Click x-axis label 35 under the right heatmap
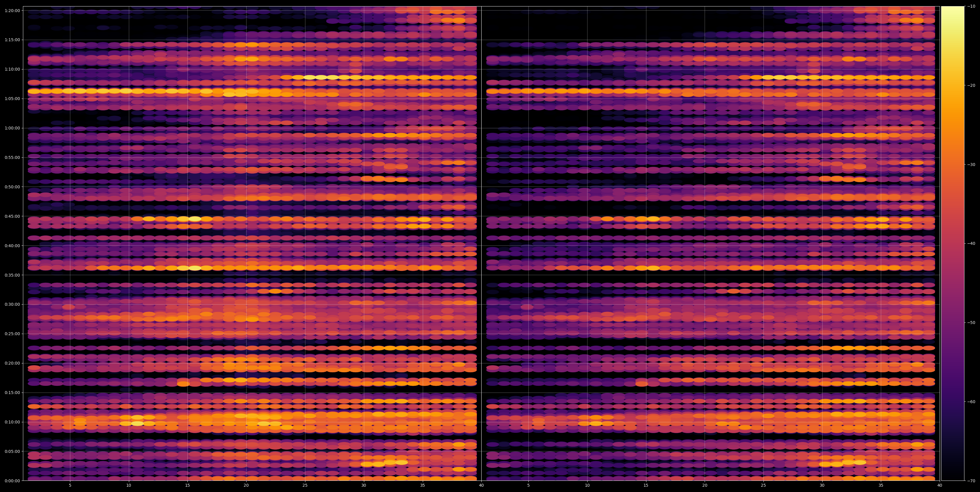Viewport: 980px width, 492px height. click(x=881, y=485)
